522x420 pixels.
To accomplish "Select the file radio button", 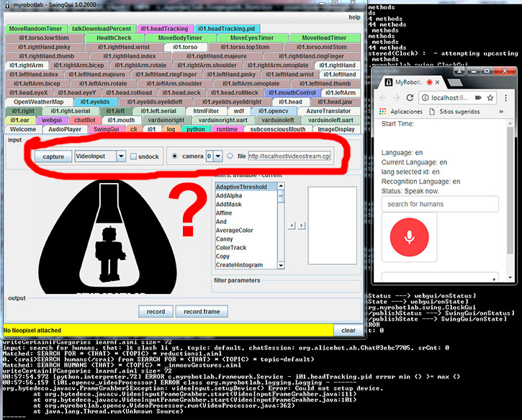I will tap(230, 156).
